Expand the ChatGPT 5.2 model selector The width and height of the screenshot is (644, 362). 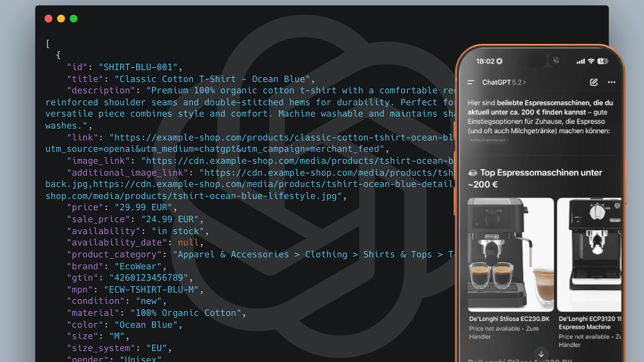click(x=504, y=82)
